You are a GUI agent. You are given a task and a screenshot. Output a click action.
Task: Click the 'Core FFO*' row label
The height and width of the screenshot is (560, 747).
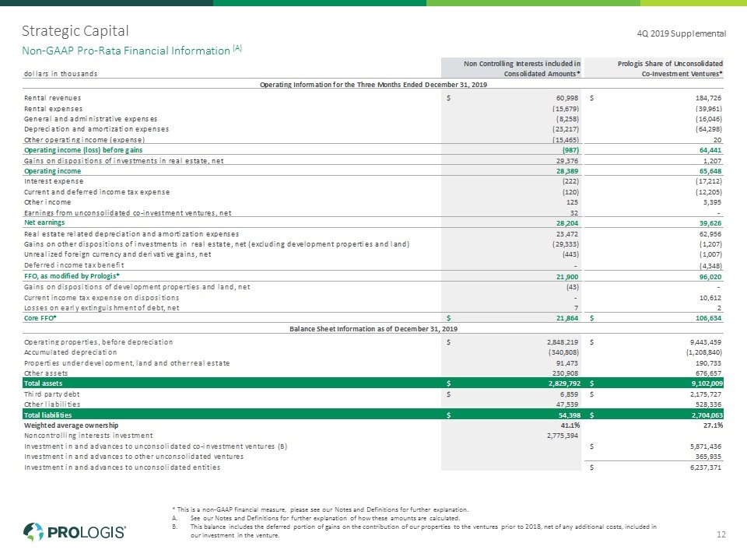pyautogui.click(x=40, y=317)
